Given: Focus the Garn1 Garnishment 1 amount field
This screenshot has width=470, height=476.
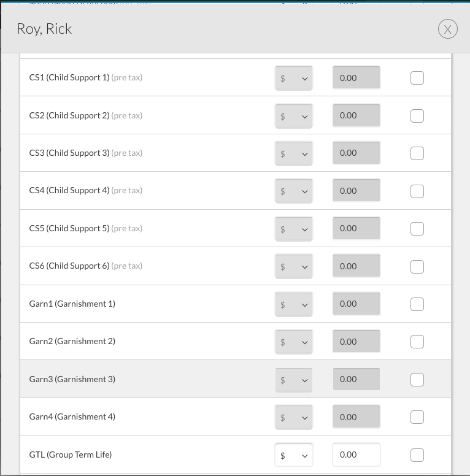Looking at the screenshot, I should click(356, 304).
